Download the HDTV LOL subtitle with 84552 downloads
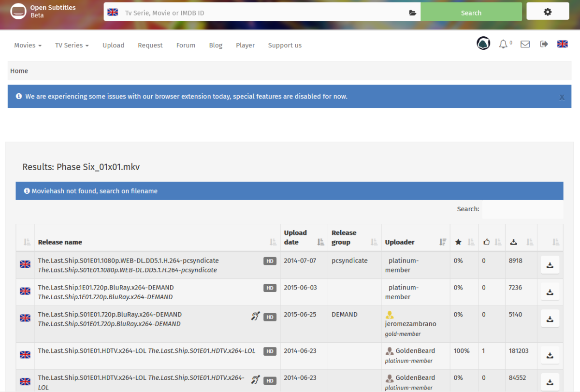Image resolution: width=580 pixels, height=392 pixels. [550, 382]
